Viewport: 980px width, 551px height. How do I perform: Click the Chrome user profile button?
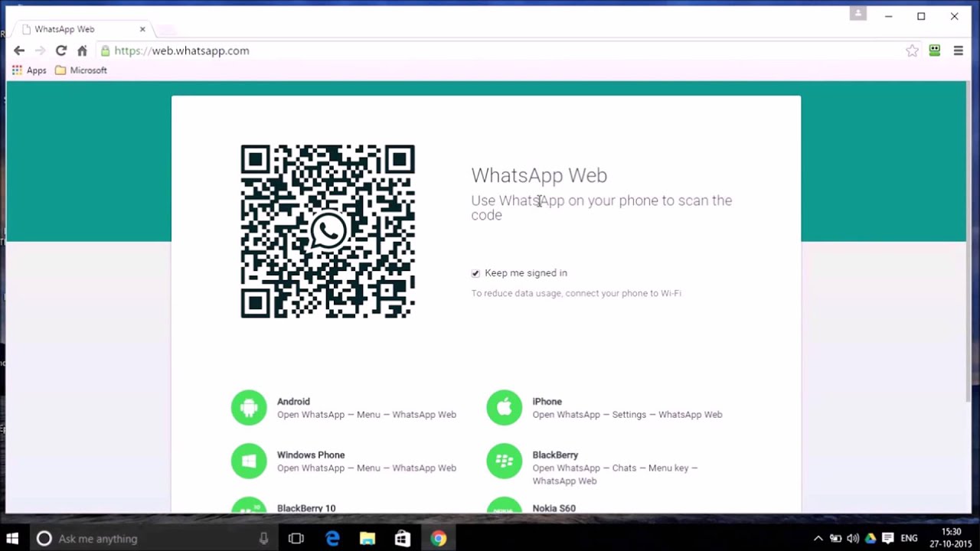point(857,14)
